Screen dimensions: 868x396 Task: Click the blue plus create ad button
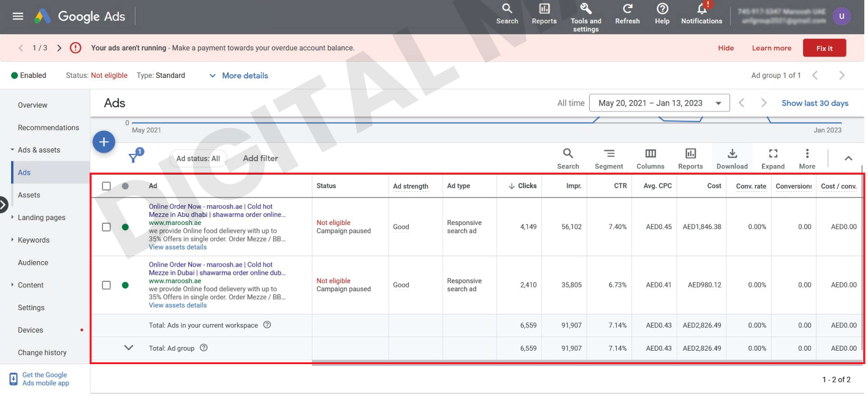click(104, 142)
